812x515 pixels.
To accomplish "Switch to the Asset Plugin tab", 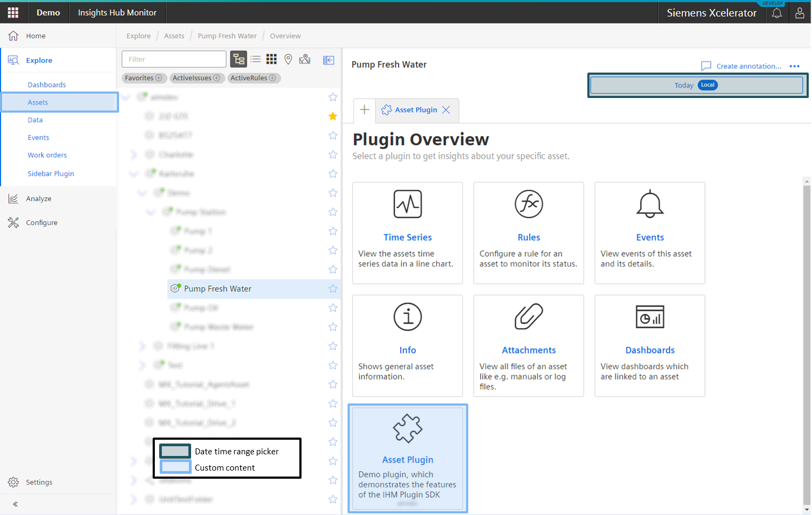I will 416,110.
